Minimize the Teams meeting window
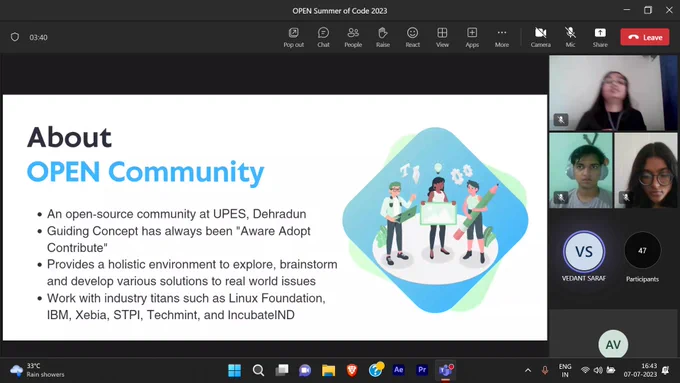 click(627, 10)
